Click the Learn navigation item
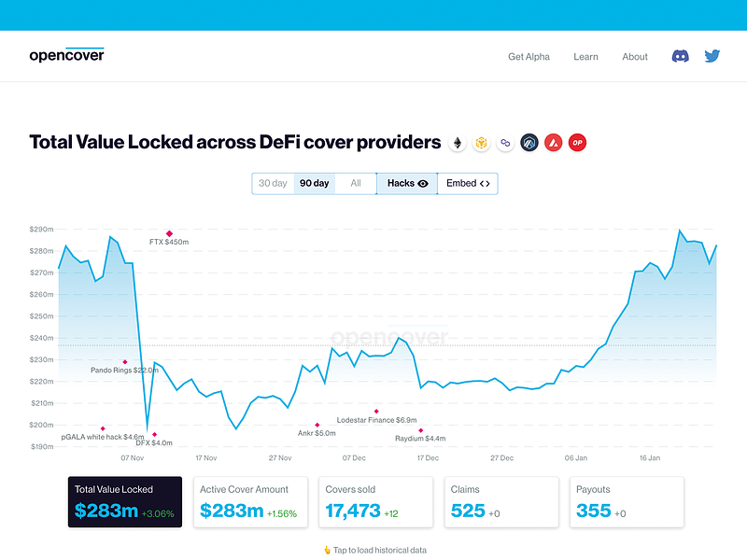Viewport: 747px width, 560px height. pyautogui.click(x=586, y=57)
